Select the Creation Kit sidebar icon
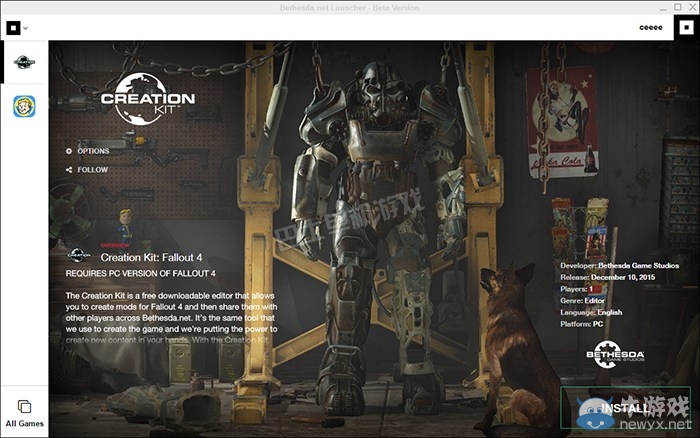The height and width of the screenshot is (438, 700). point(24,62)
